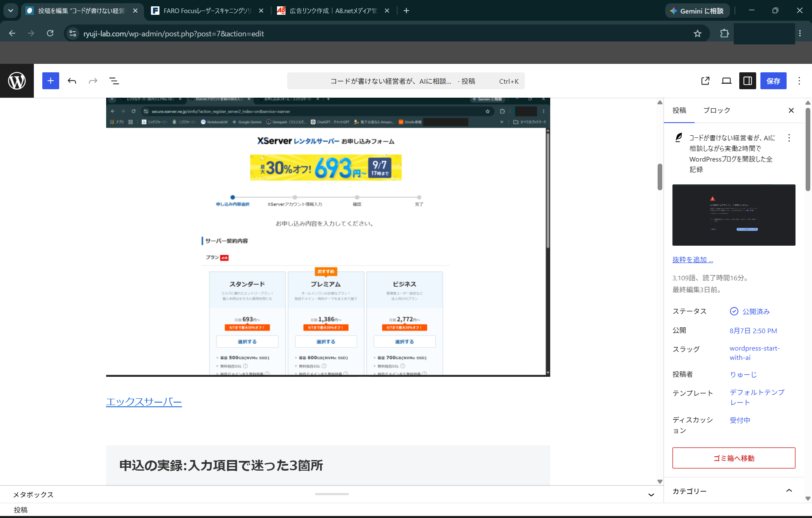Go forward in the browser
The image size is (812, 518).
31,33
